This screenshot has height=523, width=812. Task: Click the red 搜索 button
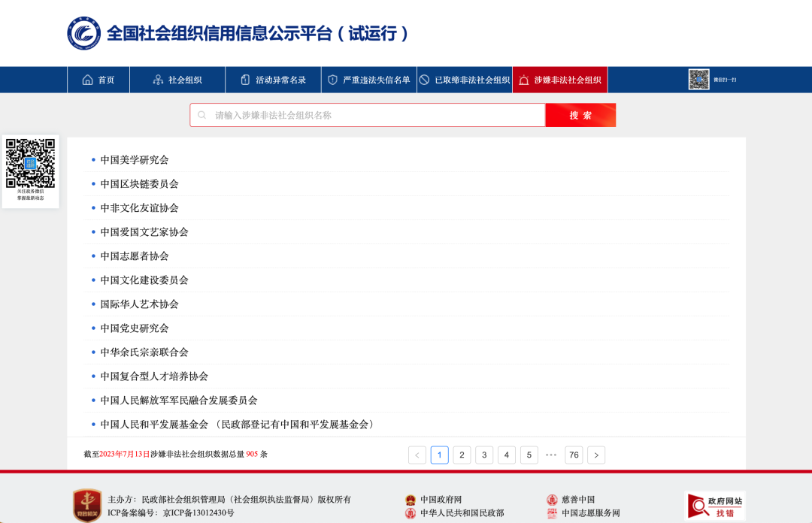click(x=580, y=114)
